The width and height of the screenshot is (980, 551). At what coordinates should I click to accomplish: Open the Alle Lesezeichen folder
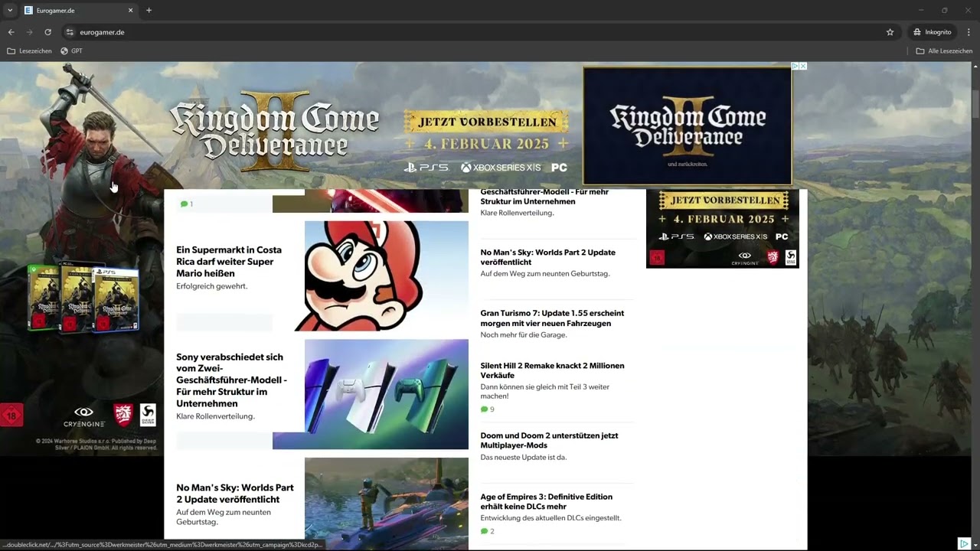tap(944, 51)
